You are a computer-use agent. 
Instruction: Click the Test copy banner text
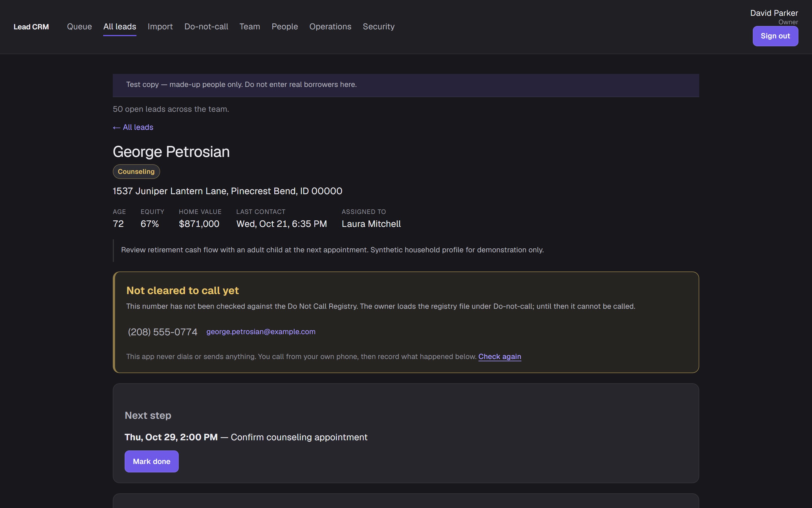241,85
